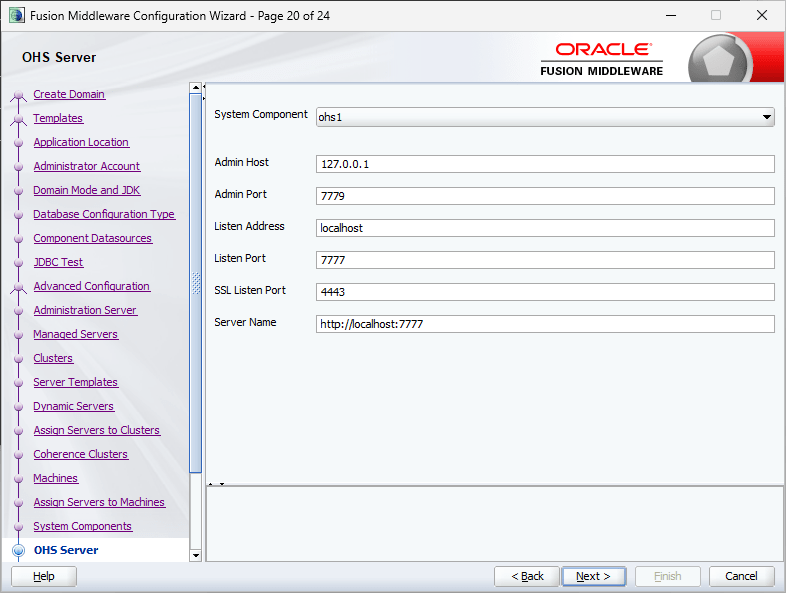Open the Managed Servers step

[x=76, y=334]
